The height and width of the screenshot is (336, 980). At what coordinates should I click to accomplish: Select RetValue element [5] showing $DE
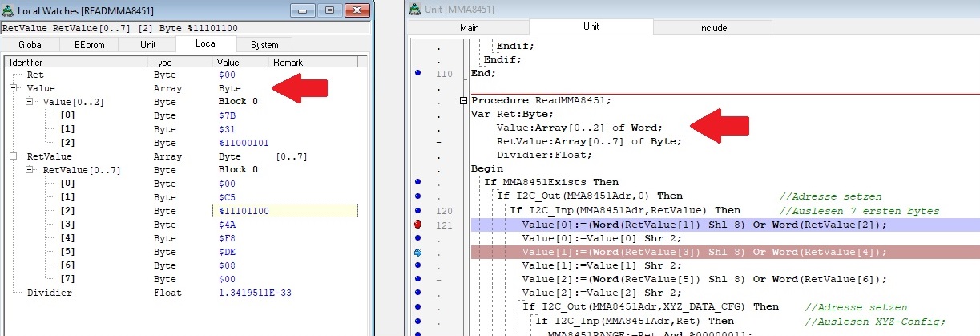coord(184,252)
